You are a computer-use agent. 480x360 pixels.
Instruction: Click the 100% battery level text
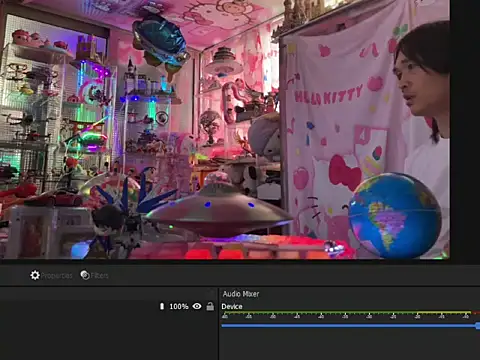[179, 306]
